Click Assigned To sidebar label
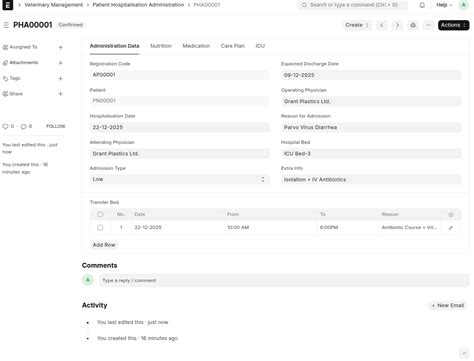The image size is (474, 361). (23, 47)
